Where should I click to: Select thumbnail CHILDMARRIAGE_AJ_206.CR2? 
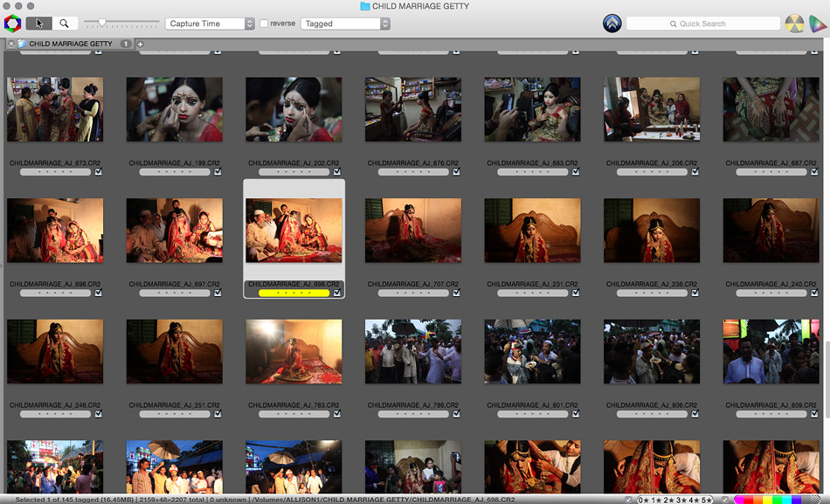(652, 109)
